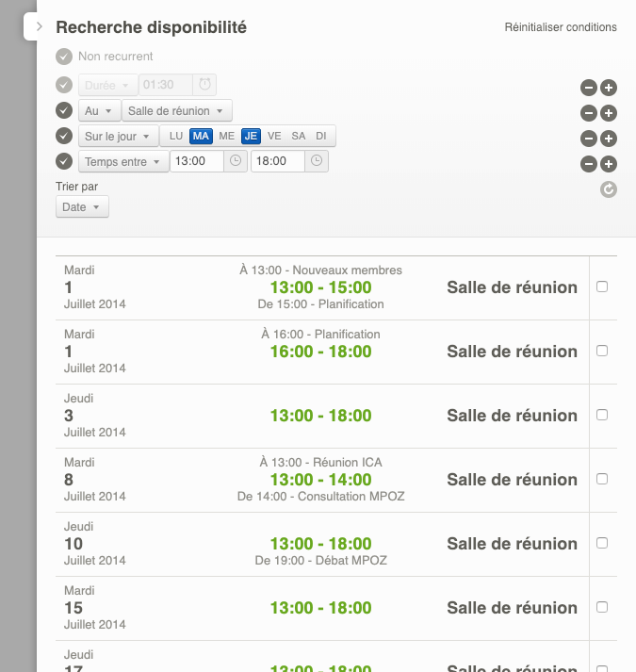Open the 'Sur le jour' dropdown
This screenshot has width=636, height=672.
pyautogui.click(x=118, y=136)
